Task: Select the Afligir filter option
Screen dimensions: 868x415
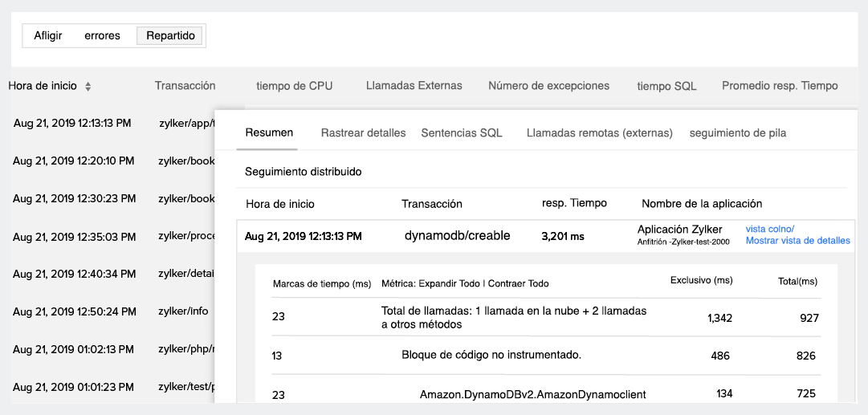Action: pos(48,36)
